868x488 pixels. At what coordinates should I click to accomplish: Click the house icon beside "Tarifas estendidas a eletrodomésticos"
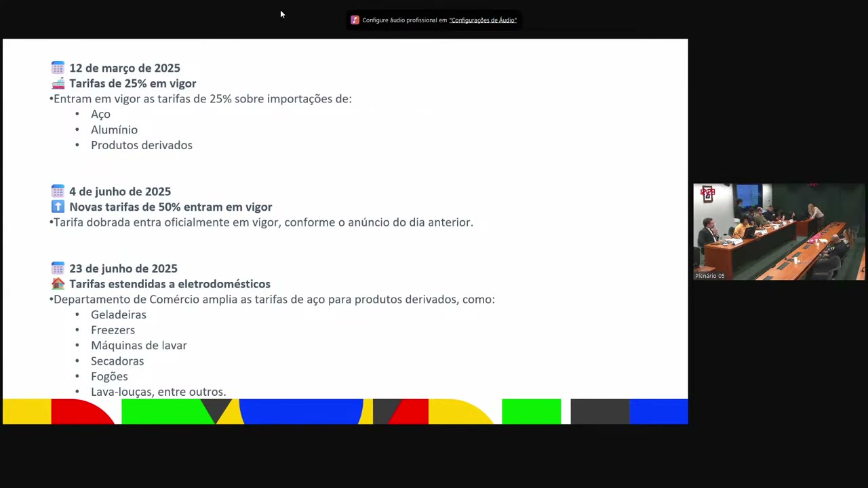58,284
